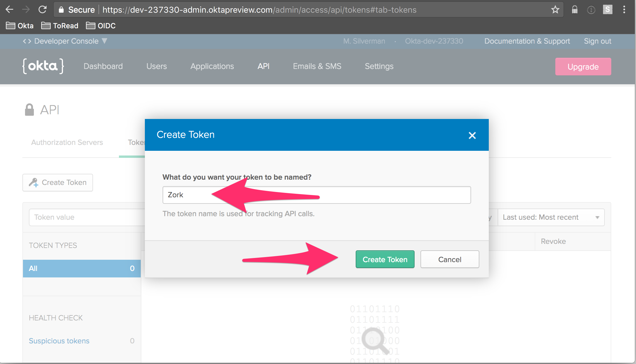The image size is (636, 364).
Task: Close the Create Token dialog with X
Action: point(472,135)
